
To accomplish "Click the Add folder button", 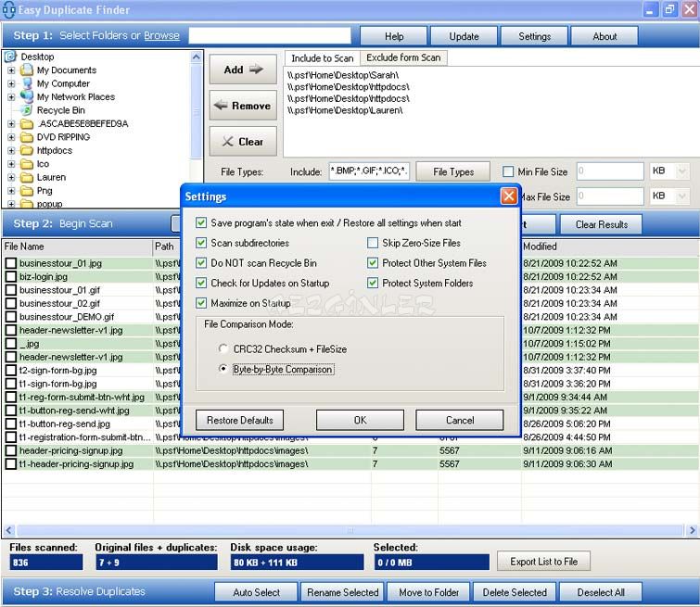I will pyautogui.click(x=243, y=70).
